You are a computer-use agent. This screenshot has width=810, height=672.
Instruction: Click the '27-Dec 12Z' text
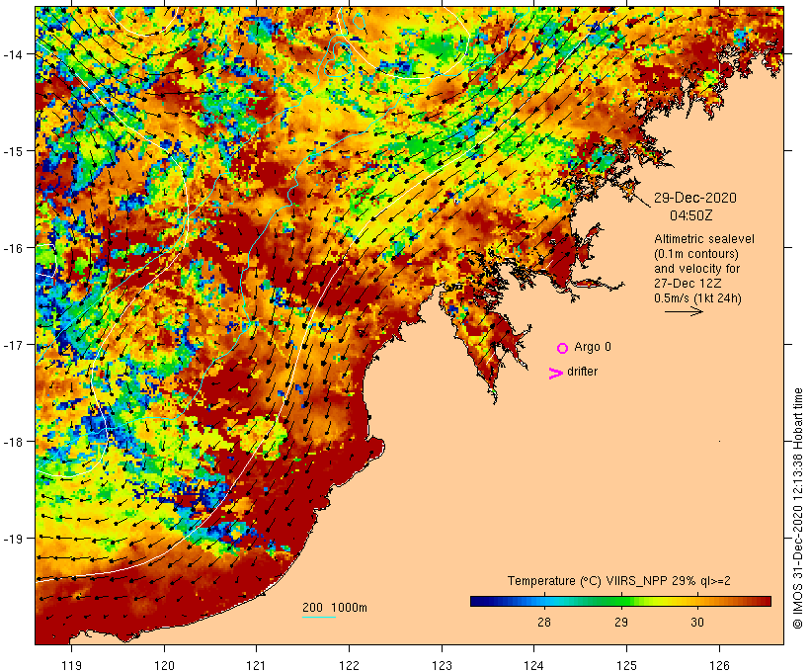click(x=688, y=284)
